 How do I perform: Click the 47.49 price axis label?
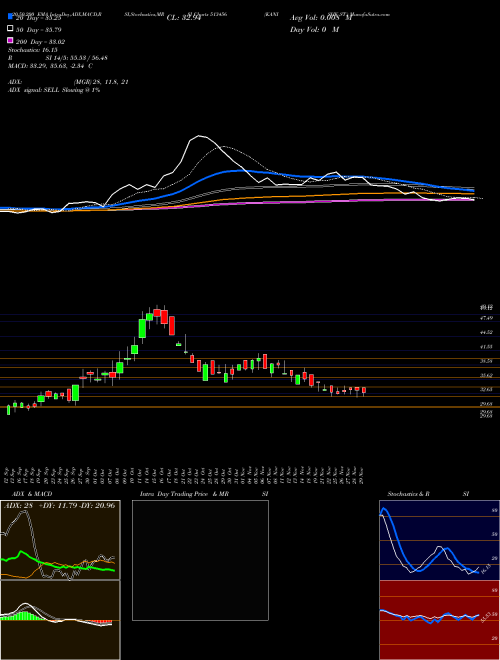click(x=487, y=318)
